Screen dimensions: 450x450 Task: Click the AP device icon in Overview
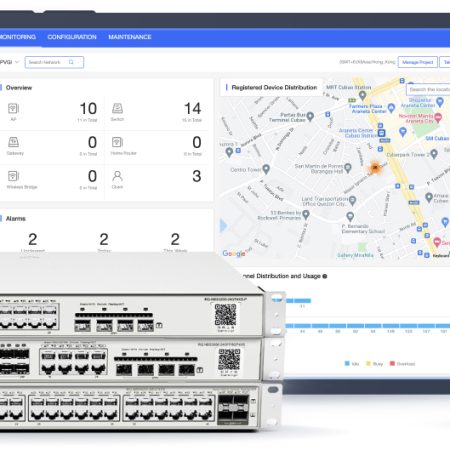[x=13, y=108]
